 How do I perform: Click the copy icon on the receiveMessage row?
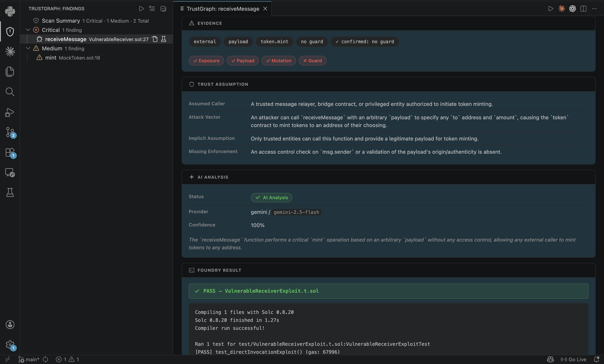[x=155, y=39]
